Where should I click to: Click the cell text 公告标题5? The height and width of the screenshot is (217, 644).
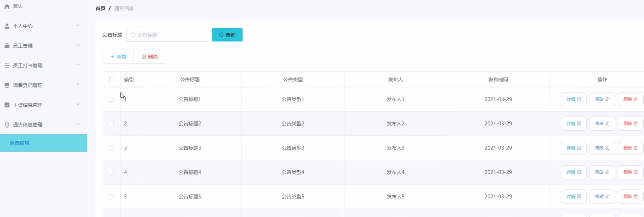click(x=189, y=197)
